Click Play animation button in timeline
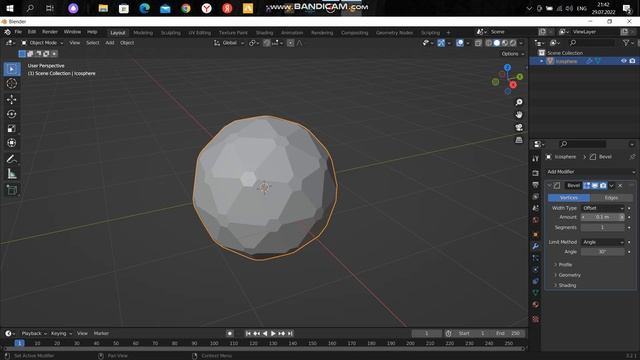Image resolution: width=640 pixels, height=360 pixels. (x=273, y=333)
